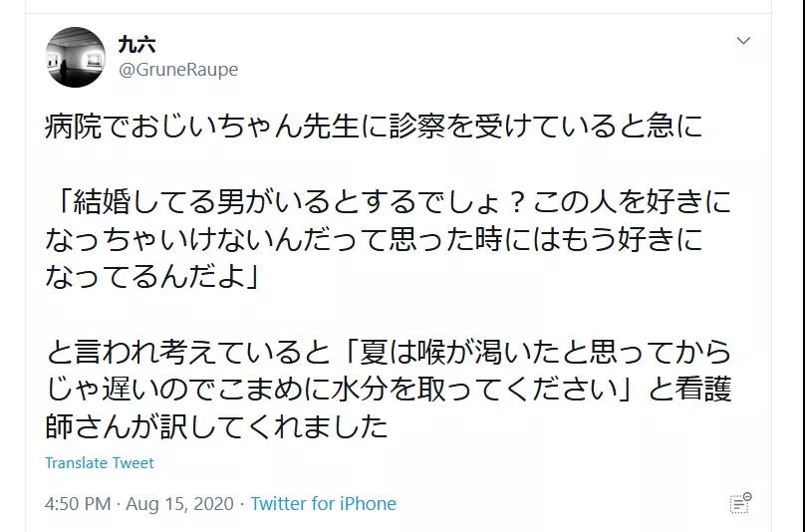The width and height of the screenshot is (805, 532).
Task: Click the last line starting with 師さんが訳して
Action: (216, 425)
